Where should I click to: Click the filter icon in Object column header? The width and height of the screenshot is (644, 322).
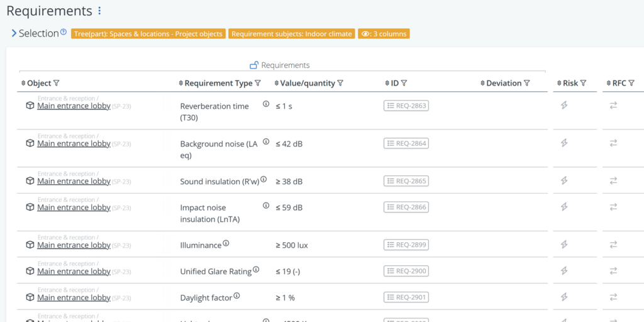[57, 83]
